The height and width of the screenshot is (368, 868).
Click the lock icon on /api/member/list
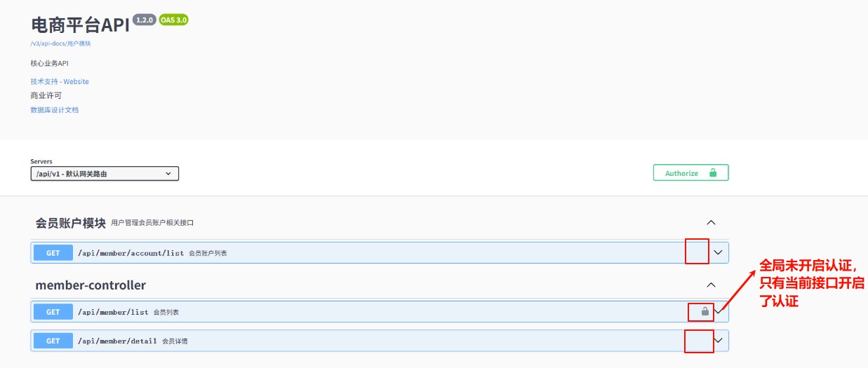[705, 311]
